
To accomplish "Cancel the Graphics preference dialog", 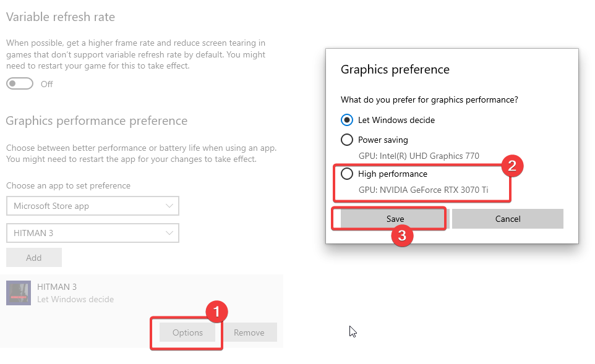I will point(508,219).
